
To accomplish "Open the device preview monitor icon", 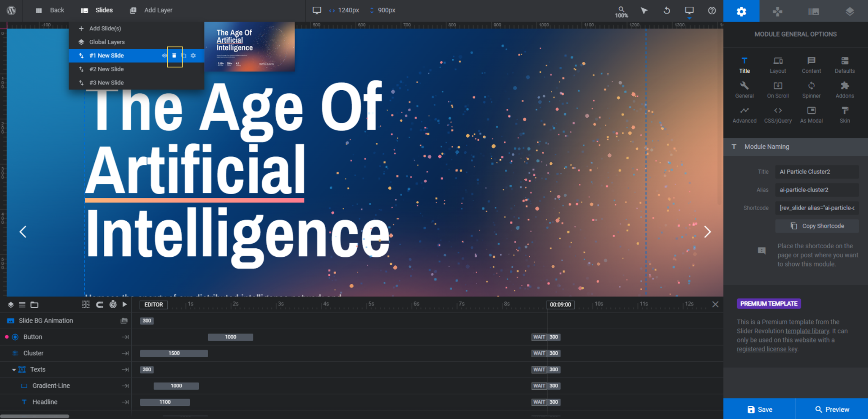I will click(x=690, y=11).
